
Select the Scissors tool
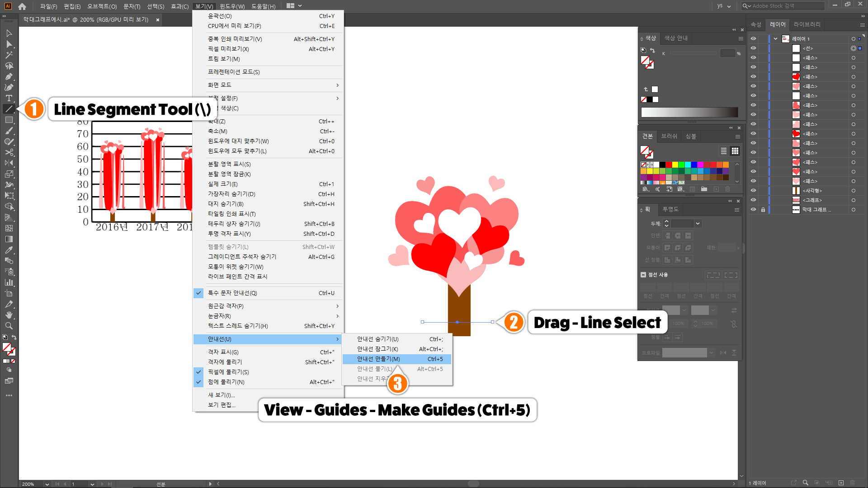tap(9, 152)
